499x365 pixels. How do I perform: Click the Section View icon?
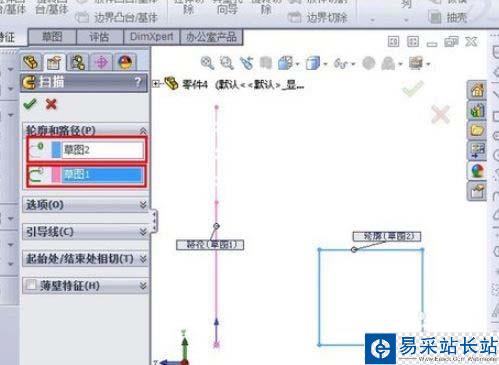(266, 63)
